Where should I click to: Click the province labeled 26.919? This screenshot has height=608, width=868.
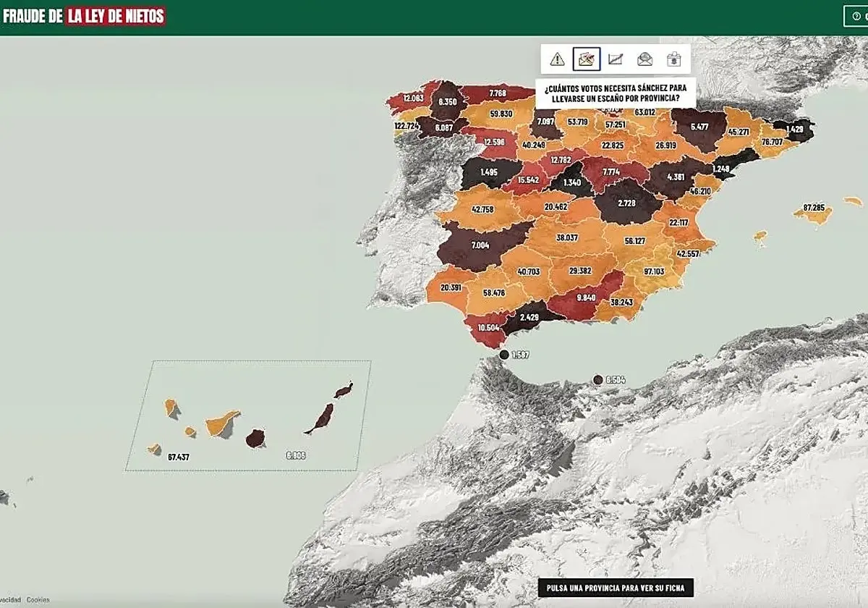[665, 145]
